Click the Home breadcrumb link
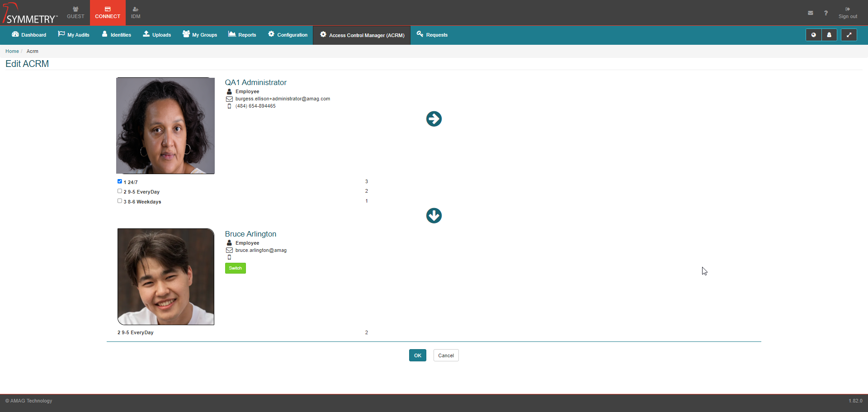 [12, 51]
